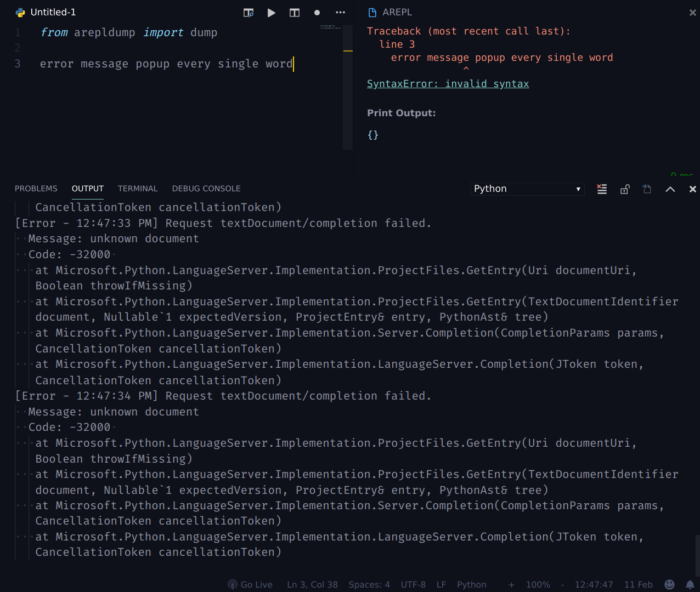Open the AREPL preview icon with magnifier
The width and height of the screenshot is (700, 592).
(x=248, y=13)
